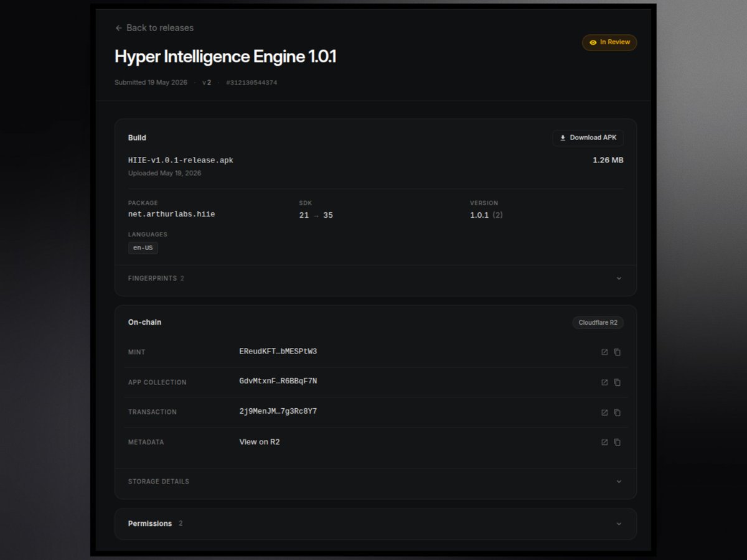Open the Mint address in explorer
The height and width of the screenshot is (560, 747).
604,352
